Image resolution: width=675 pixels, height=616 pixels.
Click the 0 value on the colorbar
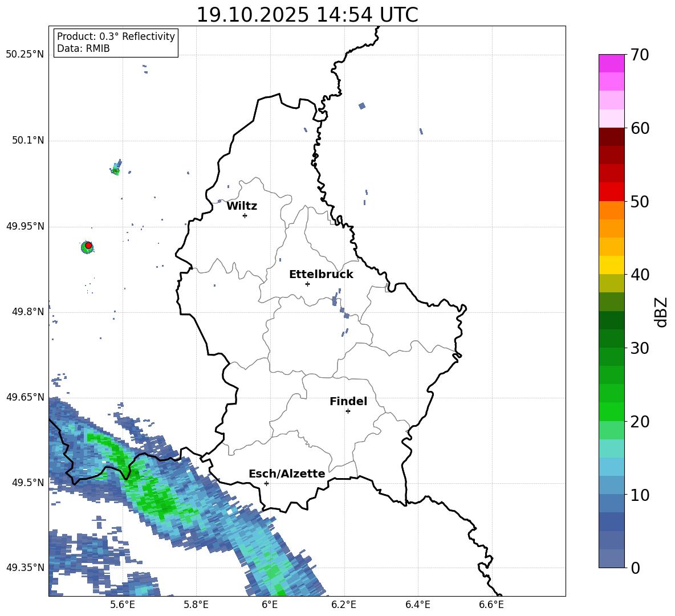click(x=635, y=568)
